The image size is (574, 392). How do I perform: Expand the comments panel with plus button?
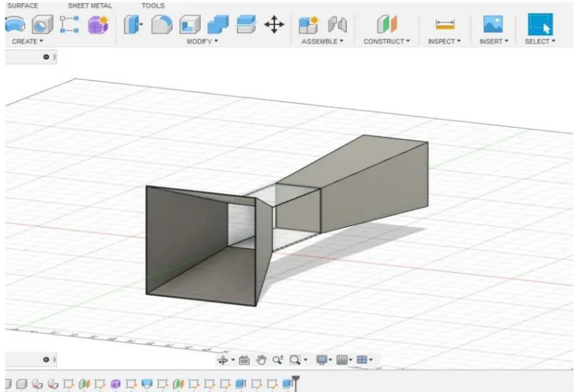(x=46, y=359)
